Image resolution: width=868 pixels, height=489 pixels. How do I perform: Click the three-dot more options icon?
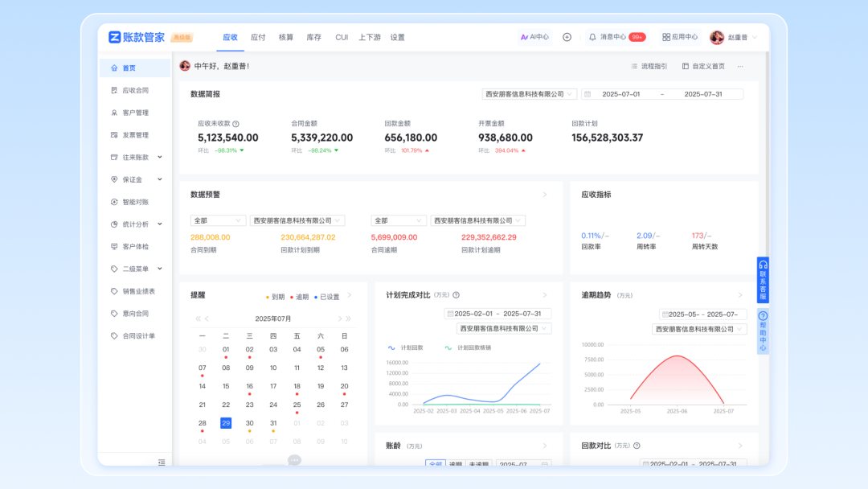[x=740, y=66]
